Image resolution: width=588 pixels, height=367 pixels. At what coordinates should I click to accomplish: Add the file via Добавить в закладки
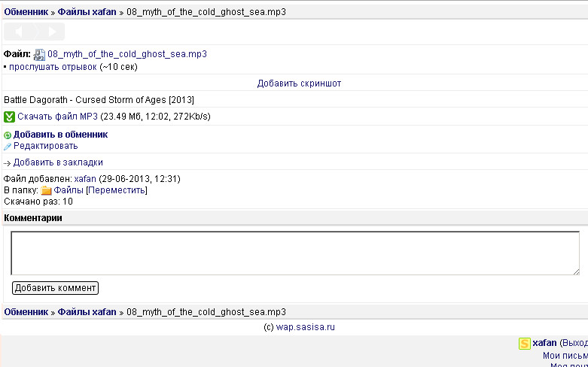58,162
